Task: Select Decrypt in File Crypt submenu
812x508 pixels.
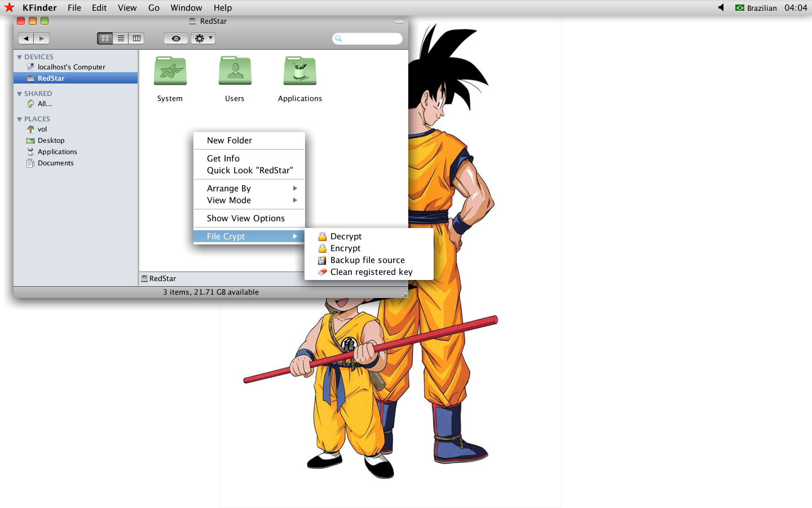Action: (x=369, y=237)
